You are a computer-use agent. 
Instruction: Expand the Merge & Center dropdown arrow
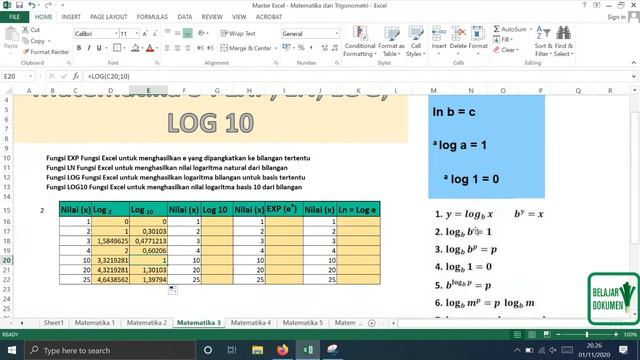coord(276,48)
